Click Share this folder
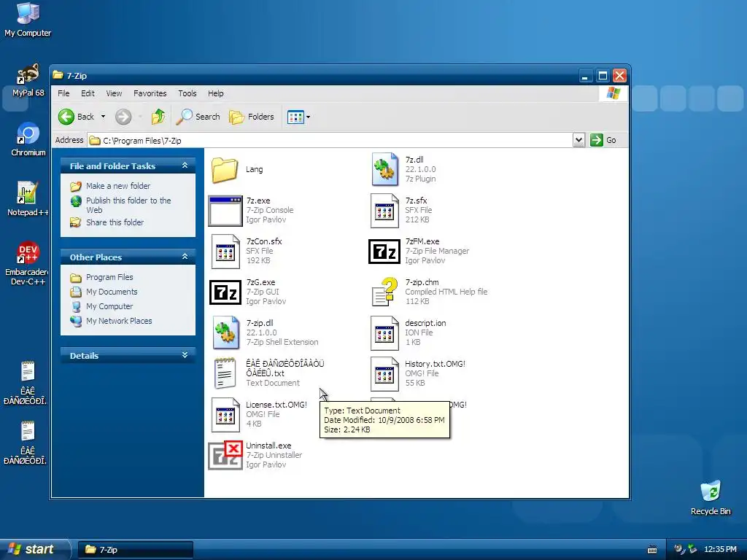The height and width of the screenshot is (560, 747). pyautogui.click(x=115, y=222)
